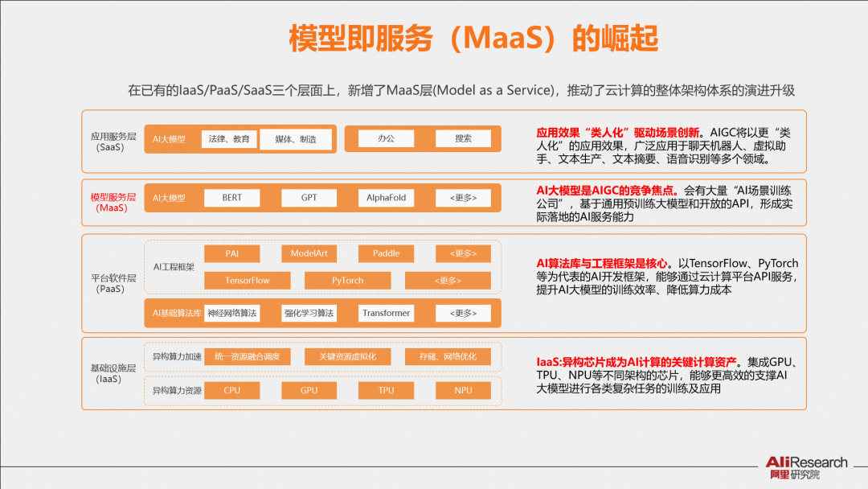
Task: Click the 搜索 box
Action: tap(463, 138)
